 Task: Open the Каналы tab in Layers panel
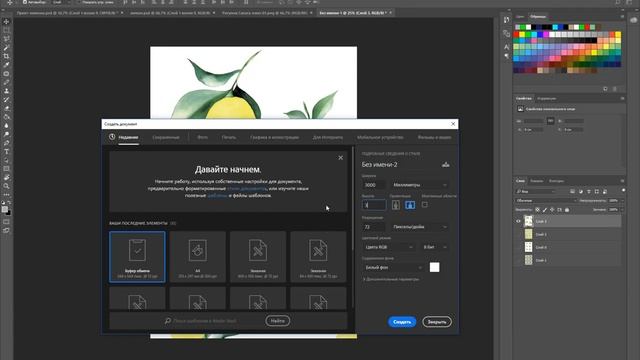(x=536, y=181)
